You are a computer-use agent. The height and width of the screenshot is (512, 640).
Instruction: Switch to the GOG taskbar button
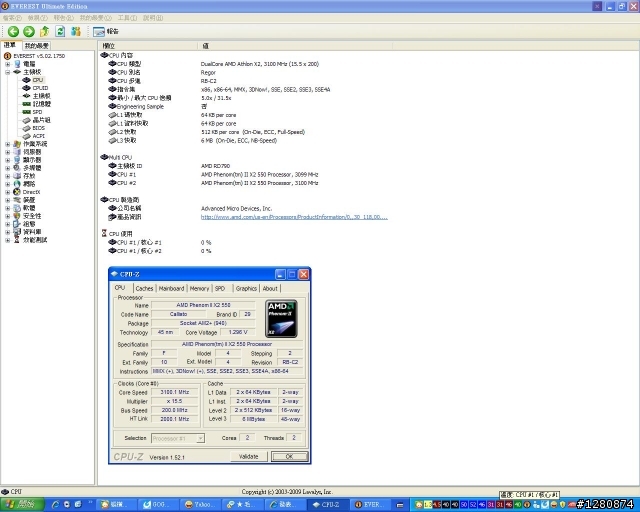(158, 505)
